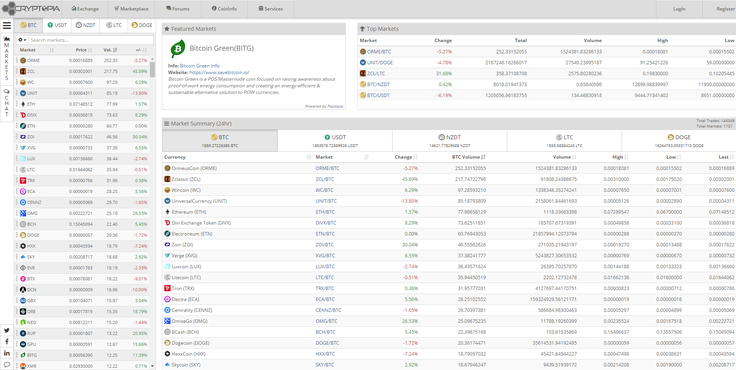Open the vertical Chat sidebar tab
The height and width of the screenshot is (370, 736).
(x=7, y=103)
